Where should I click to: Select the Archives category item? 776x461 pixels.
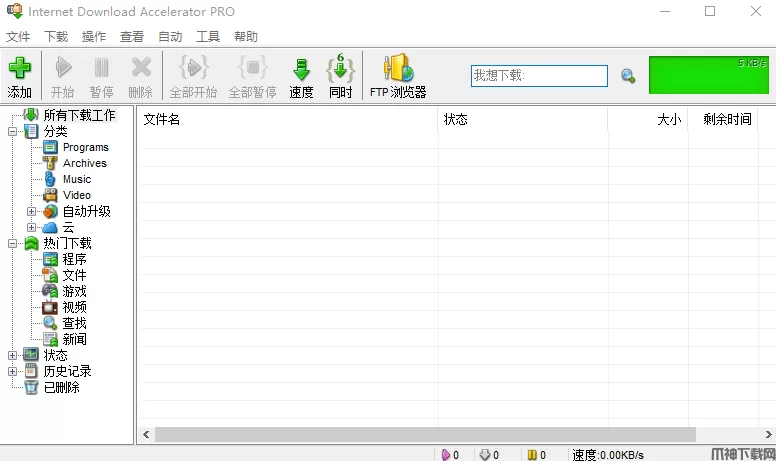(x=84, y=163)
